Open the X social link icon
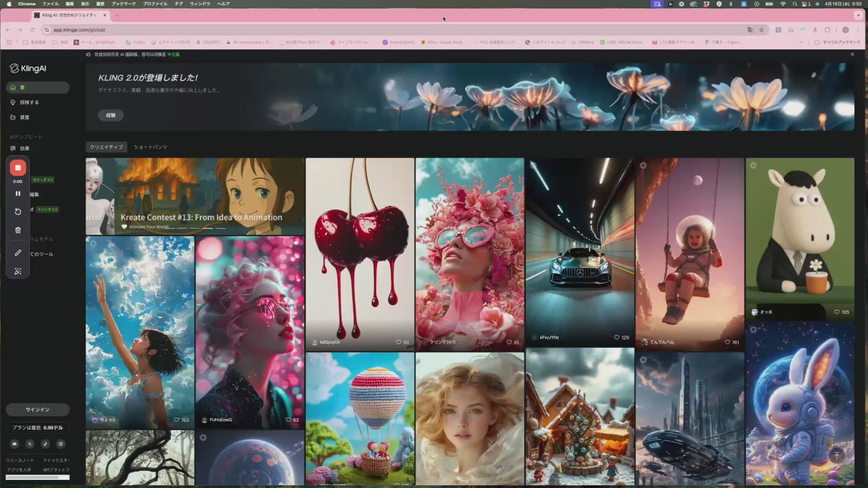 pyautogui.click(x=30, y=444)
